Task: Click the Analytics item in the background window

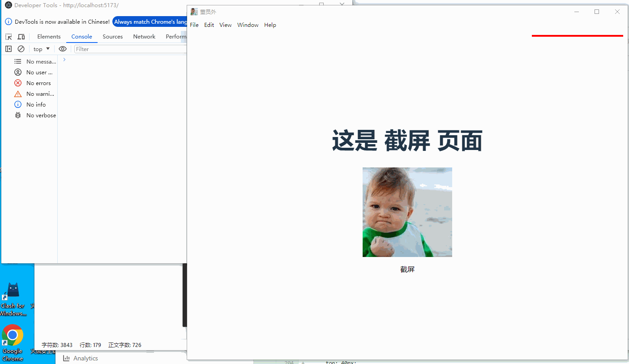Action: [x=81, y=358]
